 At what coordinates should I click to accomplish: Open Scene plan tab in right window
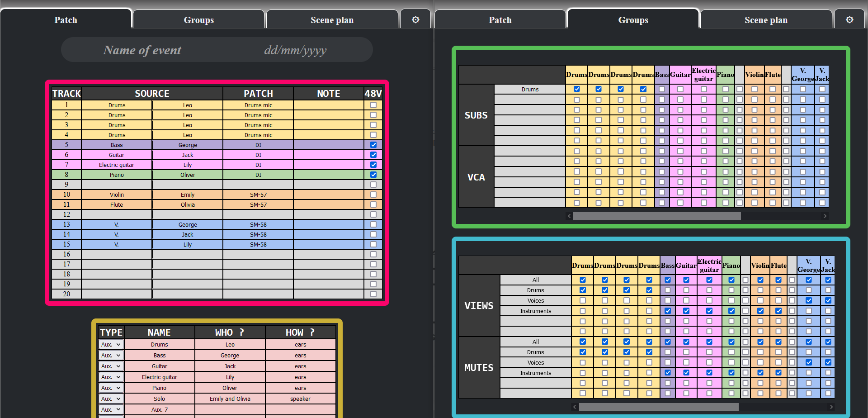point(766,20)
